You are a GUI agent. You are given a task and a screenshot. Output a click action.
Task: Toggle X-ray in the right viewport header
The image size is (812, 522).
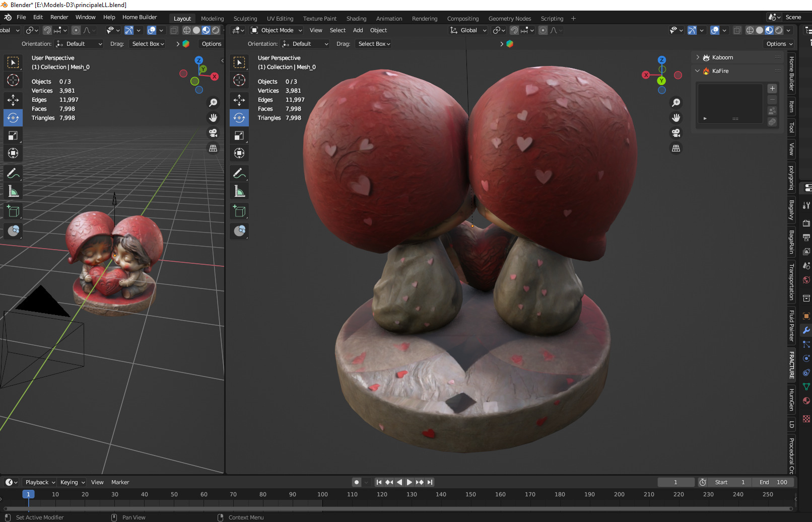(737, 30)
